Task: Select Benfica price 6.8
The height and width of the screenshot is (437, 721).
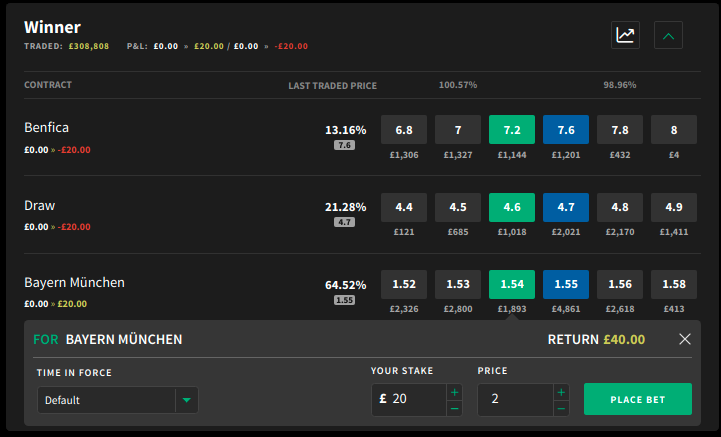Action: click(x=404, y=130)
